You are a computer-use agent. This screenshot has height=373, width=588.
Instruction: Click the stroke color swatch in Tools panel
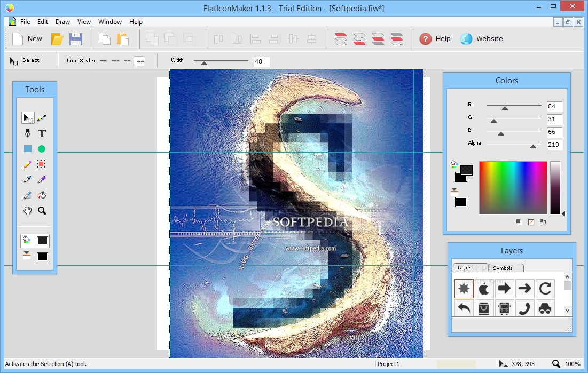tap(42, 257)
